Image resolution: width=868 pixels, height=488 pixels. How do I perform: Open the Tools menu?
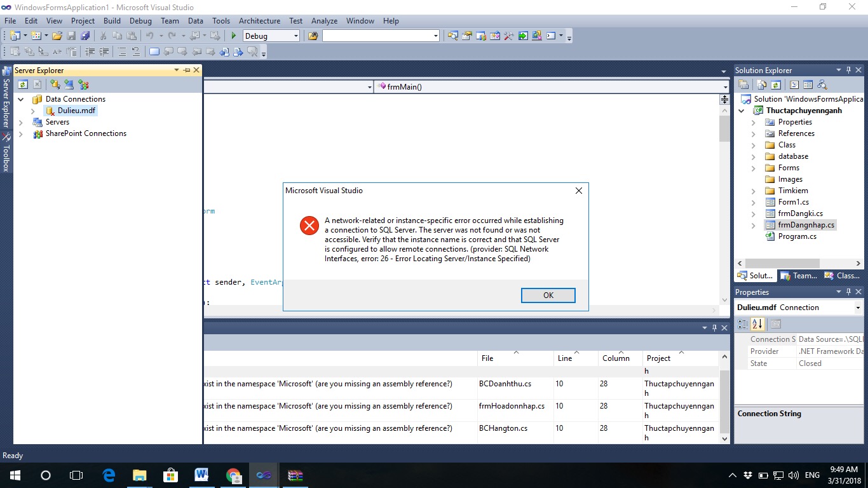click(x=221, y=20)
